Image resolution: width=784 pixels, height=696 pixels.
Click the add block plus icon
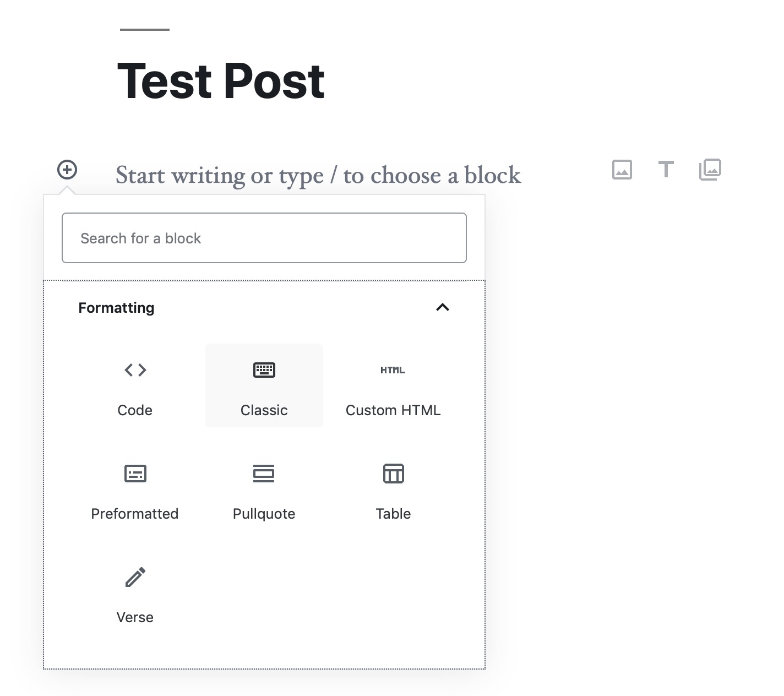(67, 170)
